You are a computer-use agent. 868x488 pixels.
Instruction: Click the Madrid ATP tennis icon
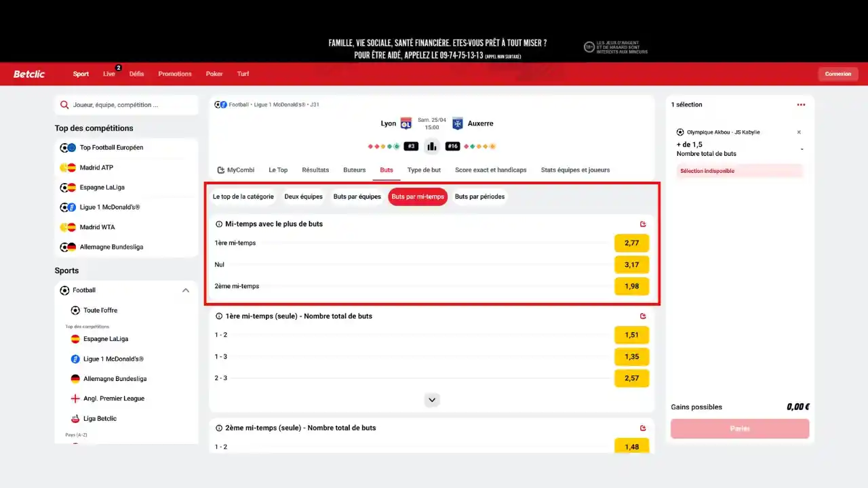tap(68, 167)
